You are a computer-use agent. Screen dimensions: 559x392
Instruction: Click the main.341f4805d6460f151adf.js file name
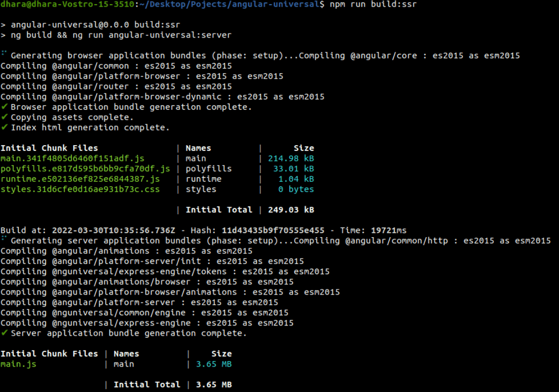[72, 158]
